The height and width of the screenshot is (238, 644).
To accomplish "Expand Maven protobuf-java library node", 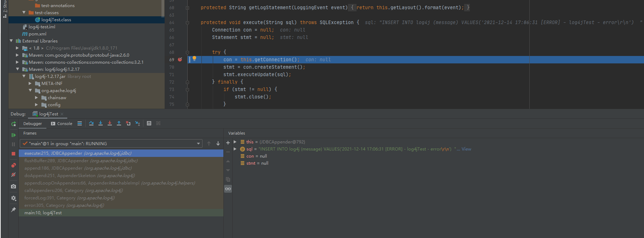I will click(x=17, y=55).
